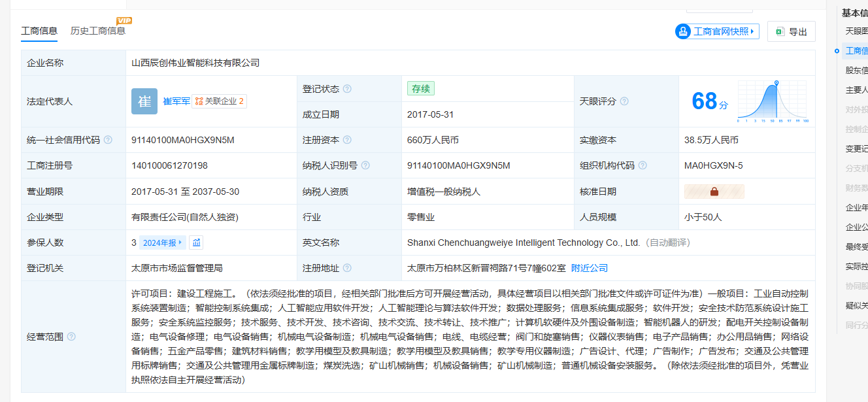868x402 pixels.
Task: Expand the 2024年报 annual report tag
Action: 163,243
